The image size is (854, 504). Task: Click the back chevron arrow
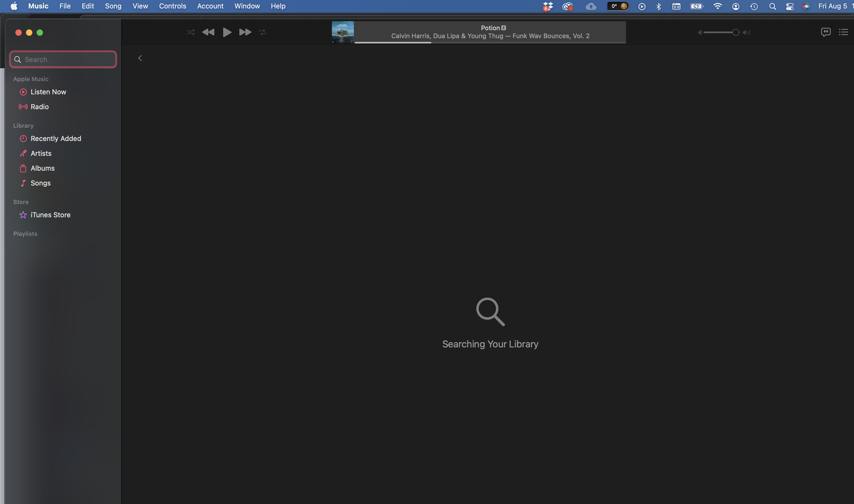[x=140, y=58]
